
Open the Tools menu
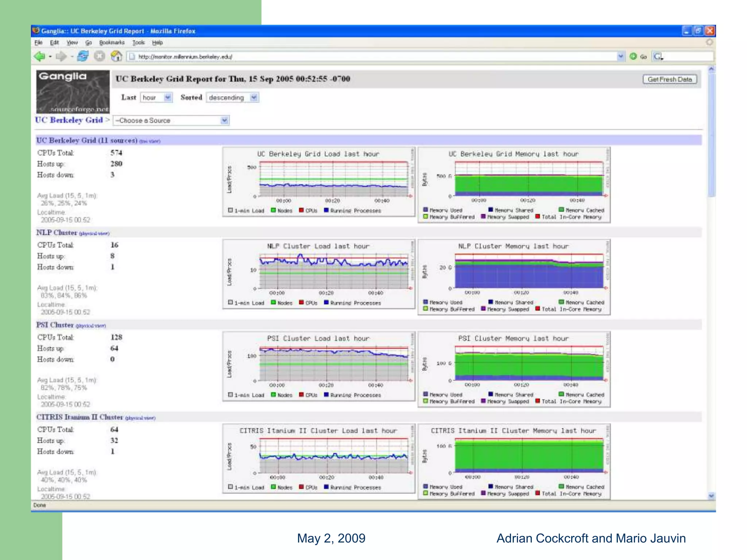pyautogui.click(x=139, y=43)
